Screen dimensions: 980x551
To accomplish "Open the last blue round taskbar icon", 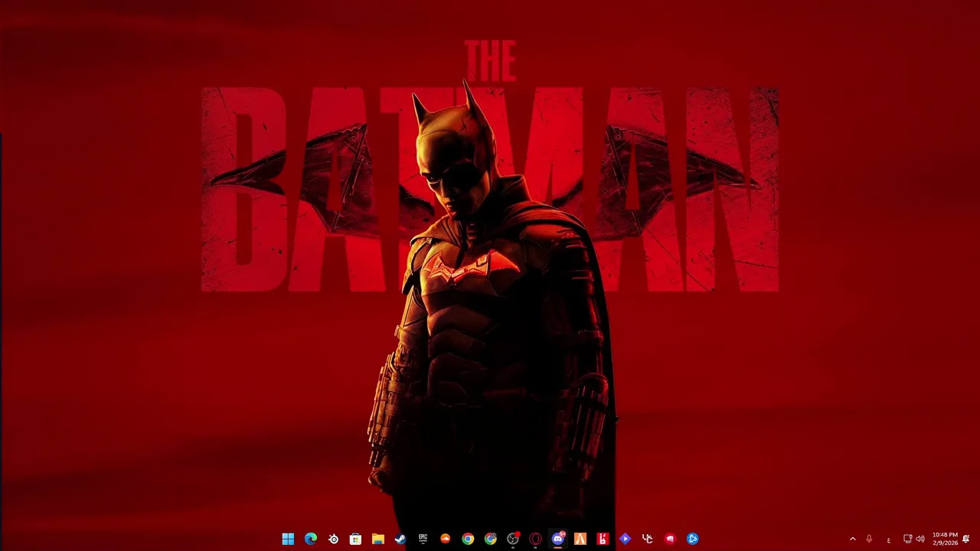I will click(x=692, y=539).
